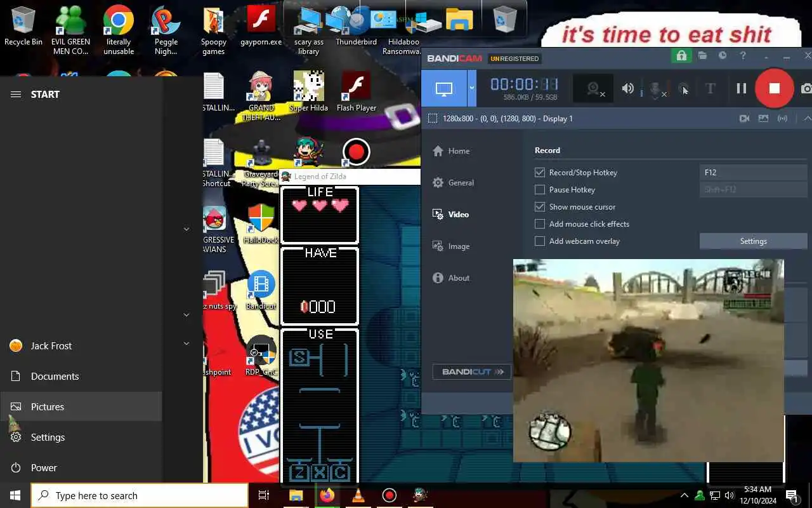Open Pictures from Start menu
Image resolution: width=812 pixels, height=508 pixels.
81,406
